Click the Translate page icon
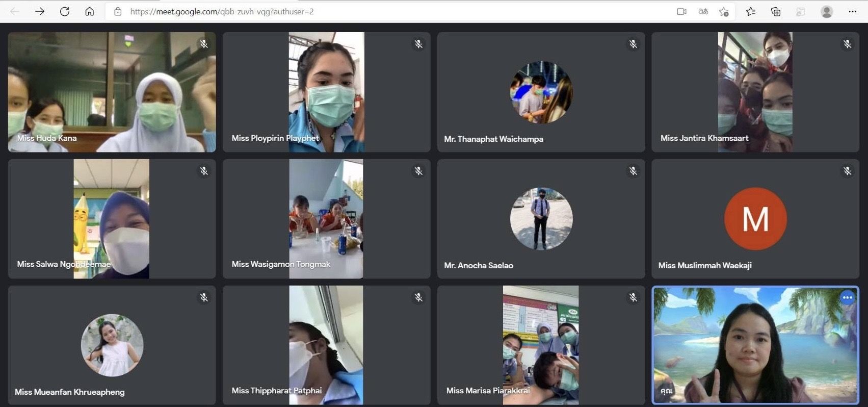Viewport: 868px width, 407px height. pyautogui.click(x=703, y=11)
